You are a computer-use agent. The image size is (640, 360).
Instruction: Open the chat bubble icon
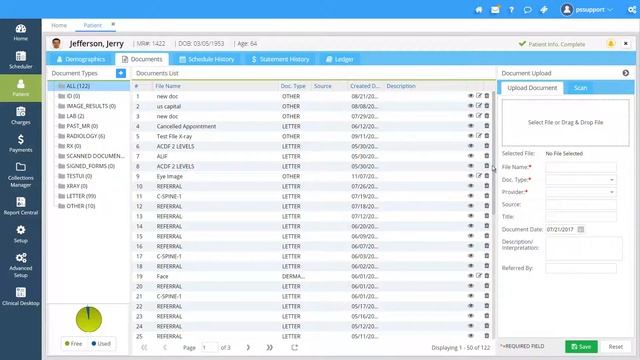point(528,9)
